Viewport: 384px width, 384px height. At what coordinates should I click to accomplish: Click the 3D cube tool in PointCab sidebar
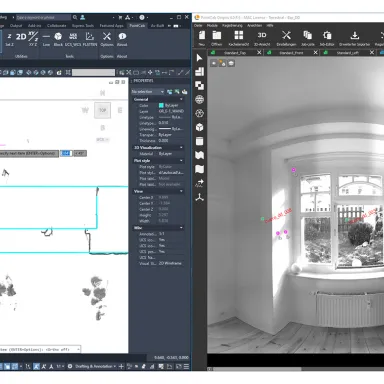click(x=199, y=127)
